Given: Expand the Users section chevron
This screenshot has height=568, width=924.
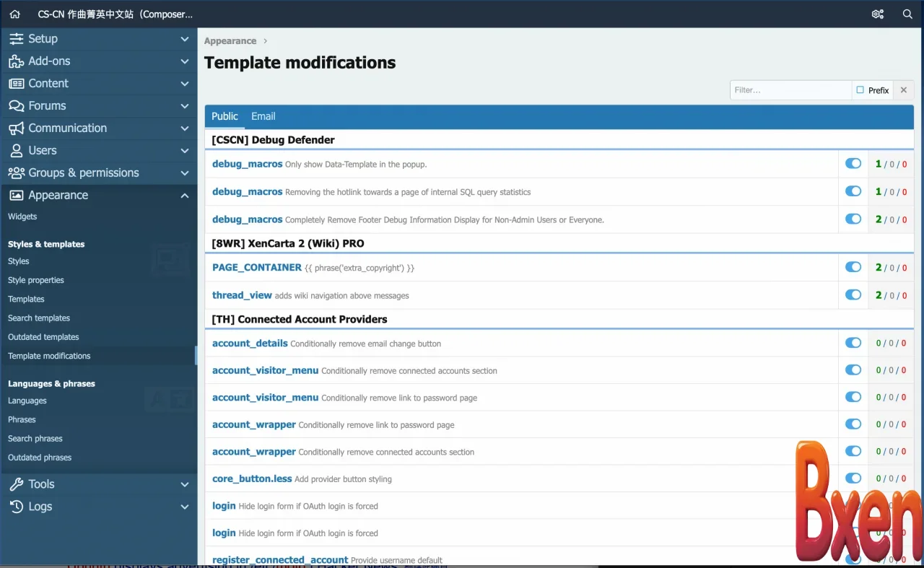Looking at the screenshot, I should (x=185, y=151).
